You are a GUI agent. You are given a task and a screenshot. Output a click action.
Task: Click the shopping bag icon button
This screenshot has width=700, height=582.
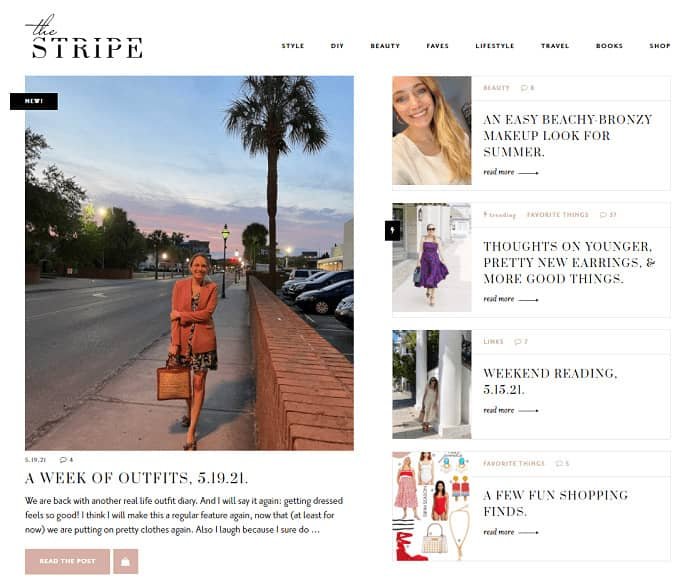click(125, 561)
